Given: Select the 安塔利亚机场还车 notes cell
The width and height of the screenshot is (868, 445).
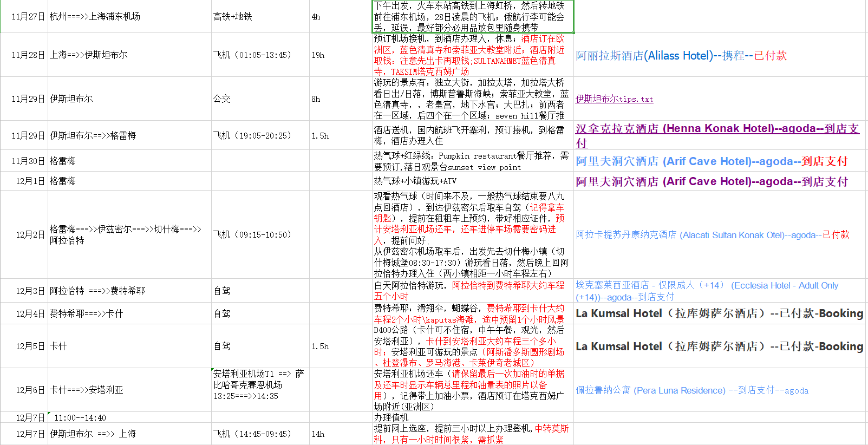Looking at the screenshot, I should click(x=473, y=390).
